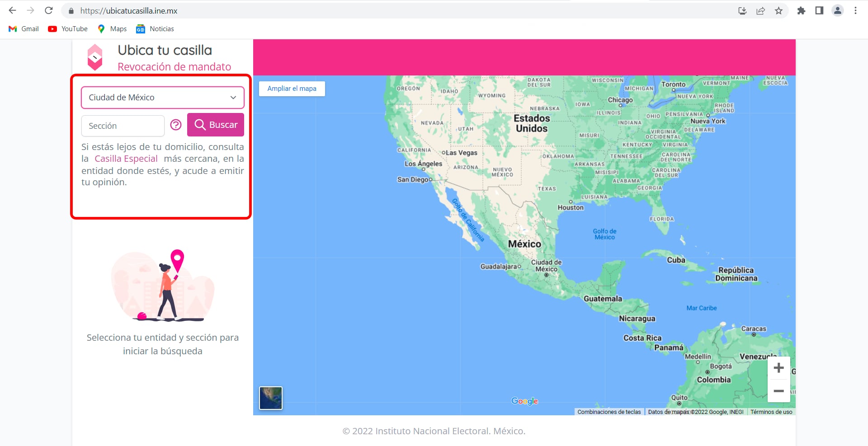Open Términos de uso map link
The width and height of the screenshot is (868, 446).
click(771, 412)
